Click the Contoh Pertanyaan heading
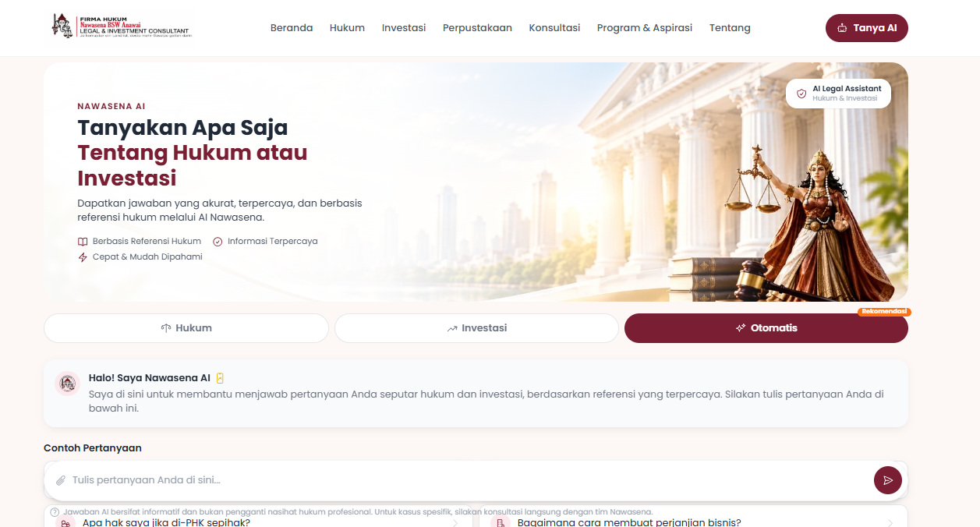 click(93, 448)
